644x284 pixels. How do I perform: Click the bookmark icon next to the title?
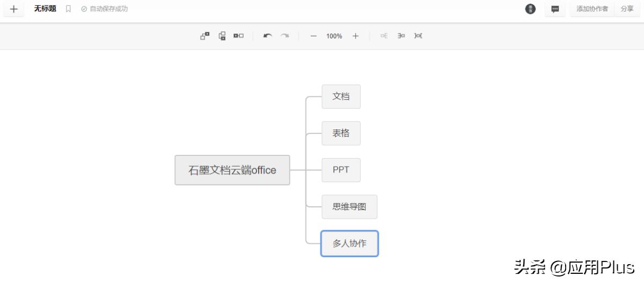68,9
